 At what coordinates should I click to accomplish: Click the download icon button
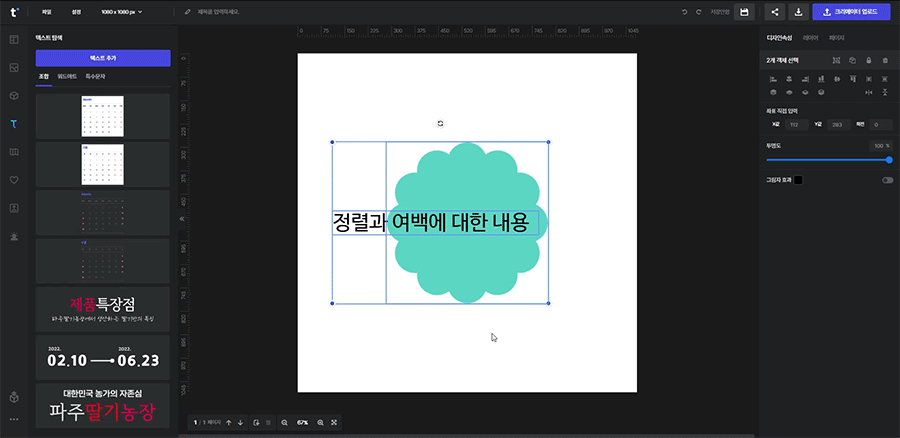click(x=798, y=12)
